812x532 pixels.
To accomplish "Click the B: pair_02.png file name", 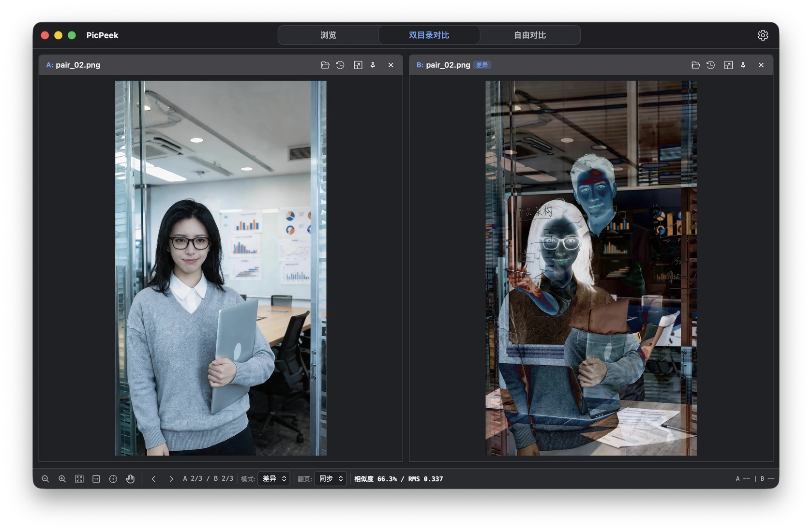I will coord(443,65).
